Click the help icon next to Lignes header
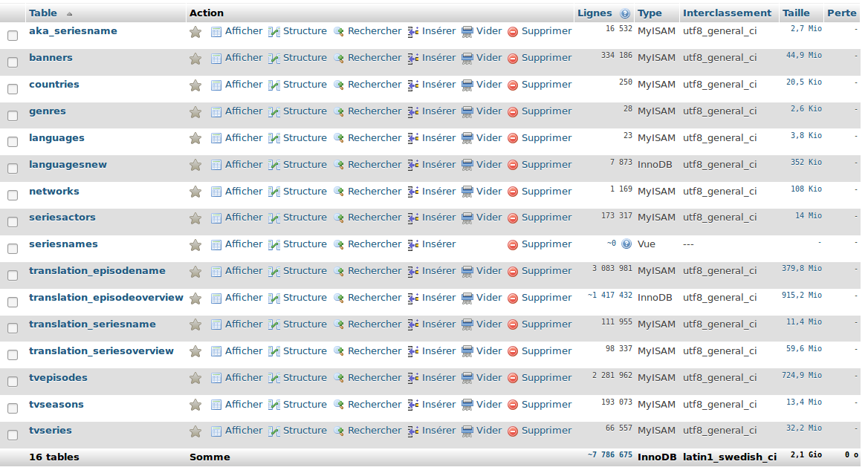 pos(625,13)
